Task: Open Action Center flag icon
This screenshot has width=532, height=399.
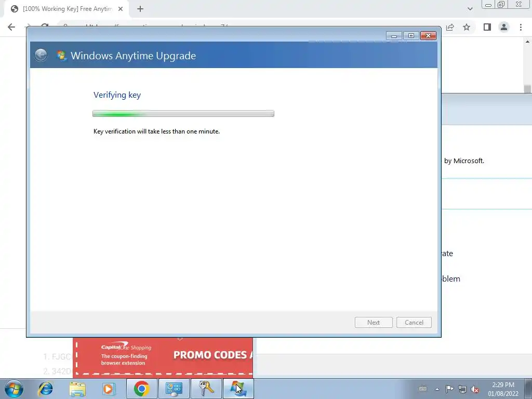Action: (x=449, y=389)
